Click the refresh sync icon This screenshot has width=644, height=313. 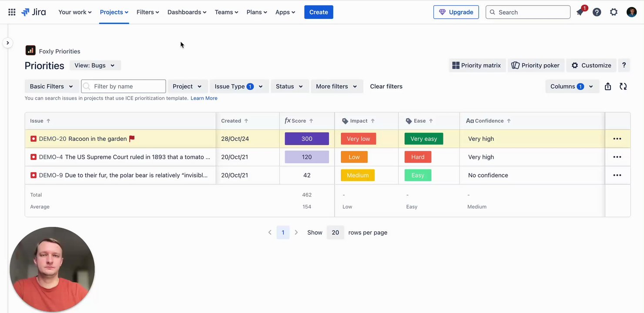pyautogui.click(x=623, y=87)
